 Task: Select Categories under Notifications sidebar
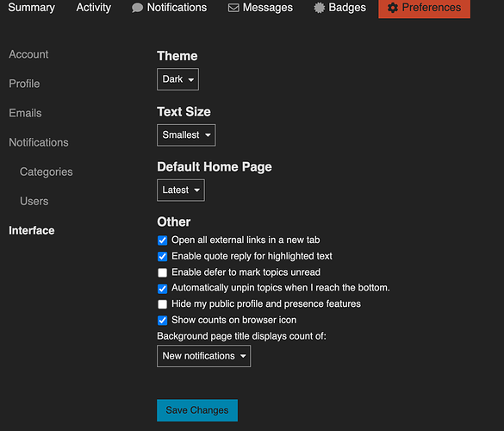pos(47,172)
